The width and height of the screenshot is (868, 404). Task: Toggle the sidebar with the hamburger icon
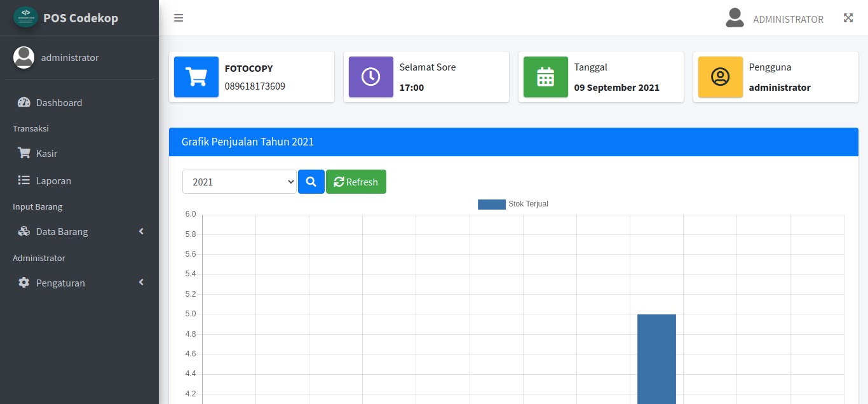point(179,18)
